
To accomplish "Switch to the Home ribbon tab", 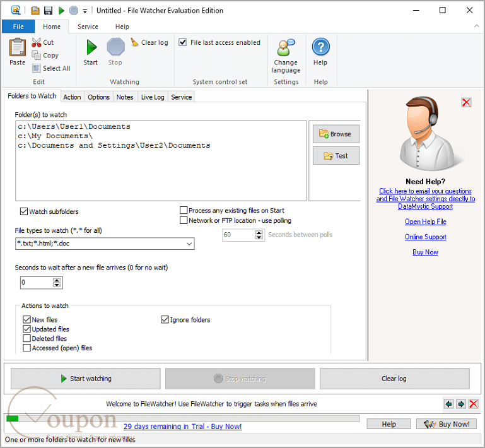I will (x=52, y=27).
